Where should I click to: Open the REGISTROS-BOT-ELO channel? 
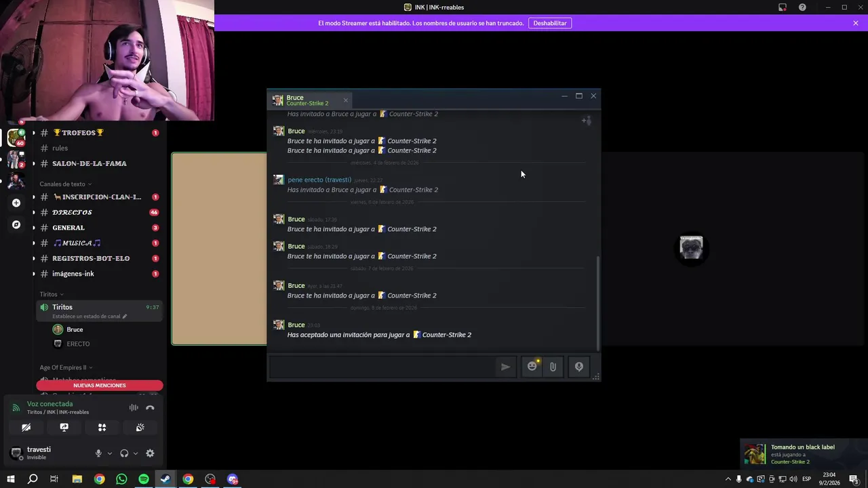tap(99, 258)
